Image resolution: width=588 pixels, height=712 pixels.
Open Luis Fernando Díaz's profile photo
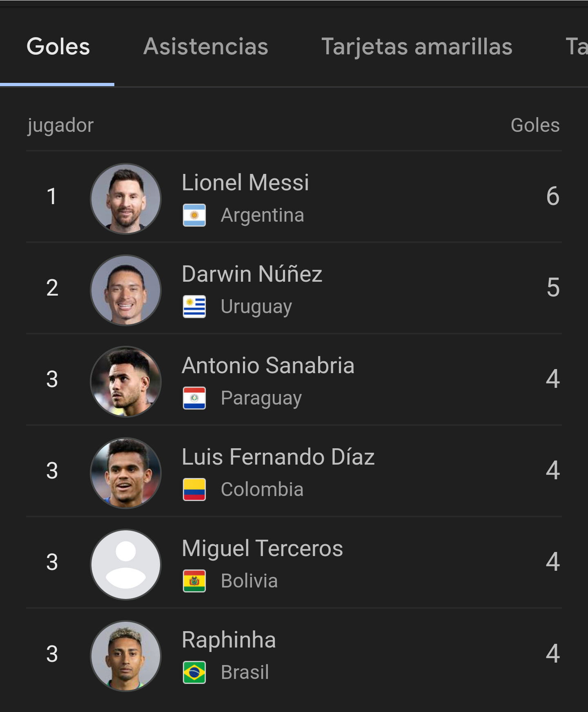126,473
